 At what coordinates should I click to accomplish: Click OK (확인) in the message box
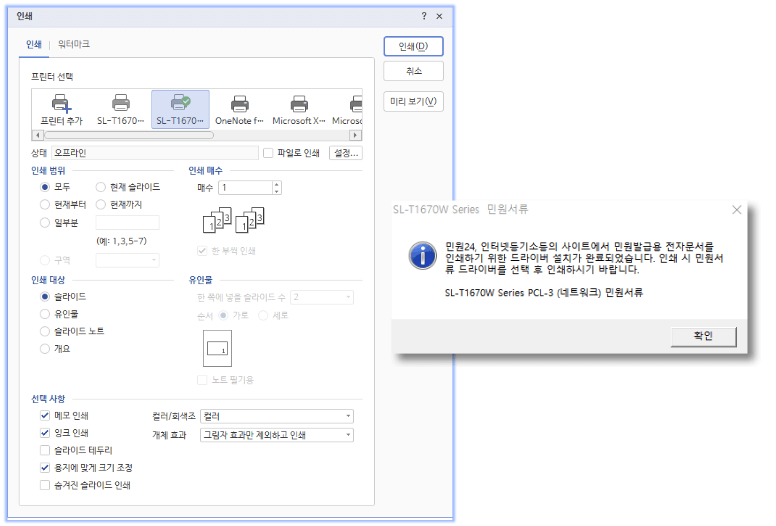703,336
